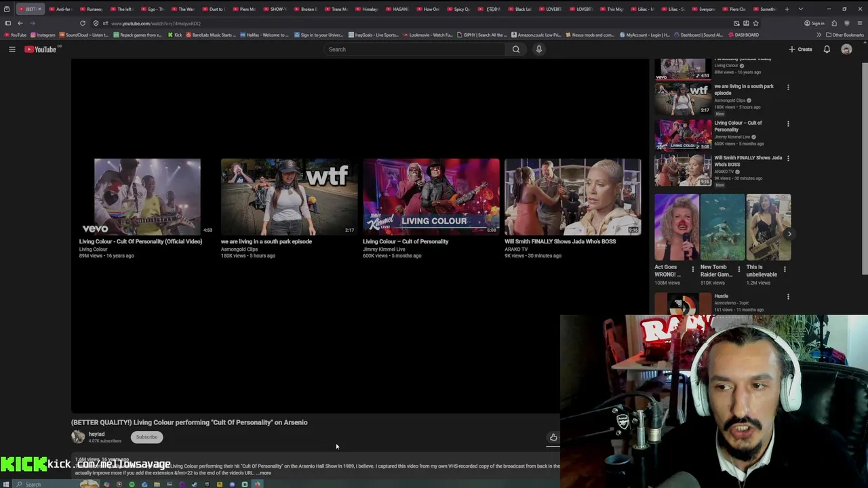Open options for the Hustle video
Viewport: 868px width, 488px height.
(x=788, y=296)
